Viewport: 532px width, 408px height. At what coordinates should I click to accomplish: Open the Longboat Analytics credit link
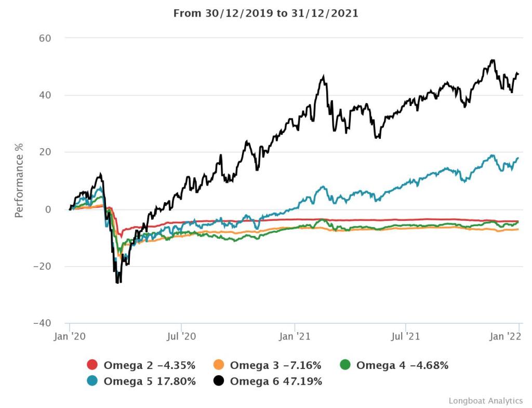485,401
